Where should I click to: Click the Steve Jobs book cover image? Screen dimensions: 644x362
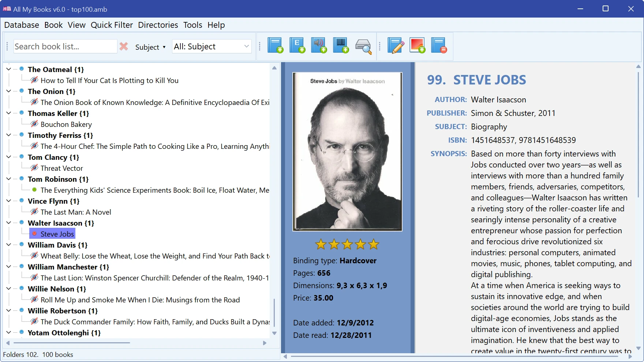pos(347,152)
